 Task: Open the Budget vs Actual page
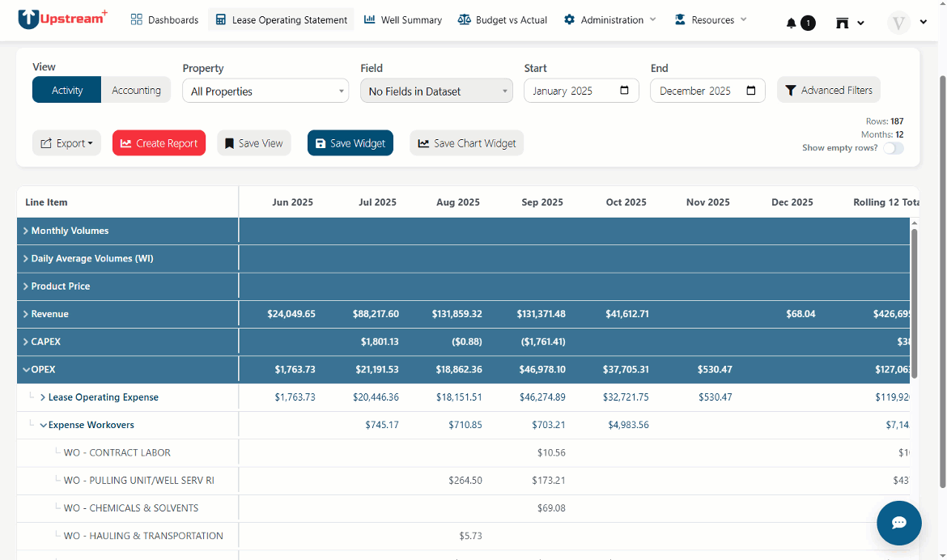coord(503,19)
